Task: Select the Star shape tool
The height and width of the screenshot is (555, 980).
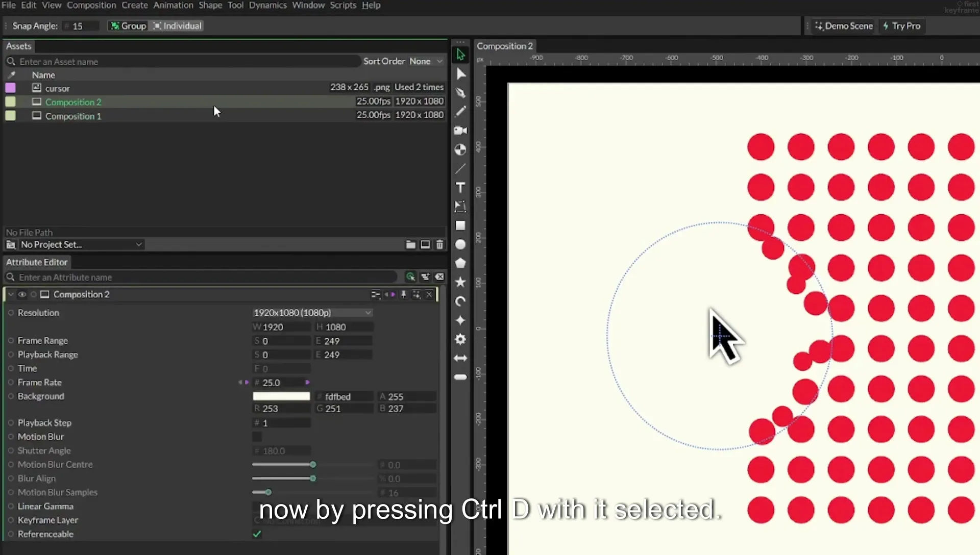Action: pos(460,282)
